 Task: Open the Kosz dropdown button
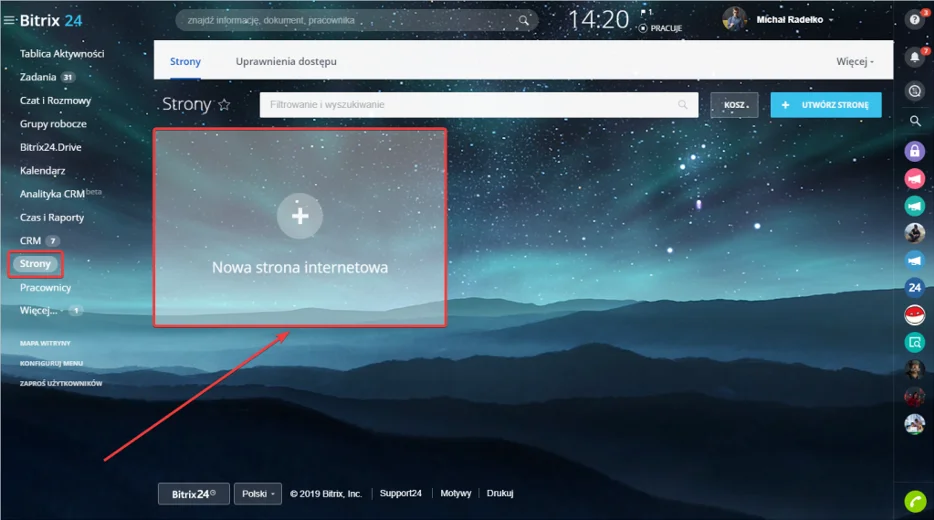coord(734,105)
